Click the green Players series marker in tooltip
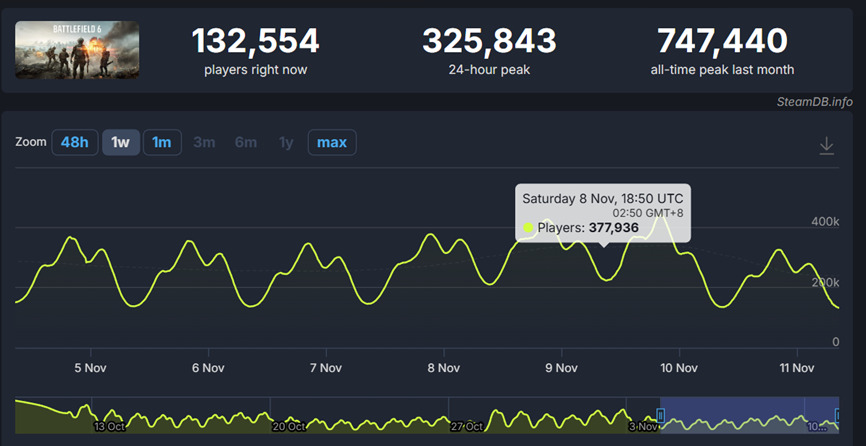The height and width of the screenshot is (446, 866). tap(528, 228)
